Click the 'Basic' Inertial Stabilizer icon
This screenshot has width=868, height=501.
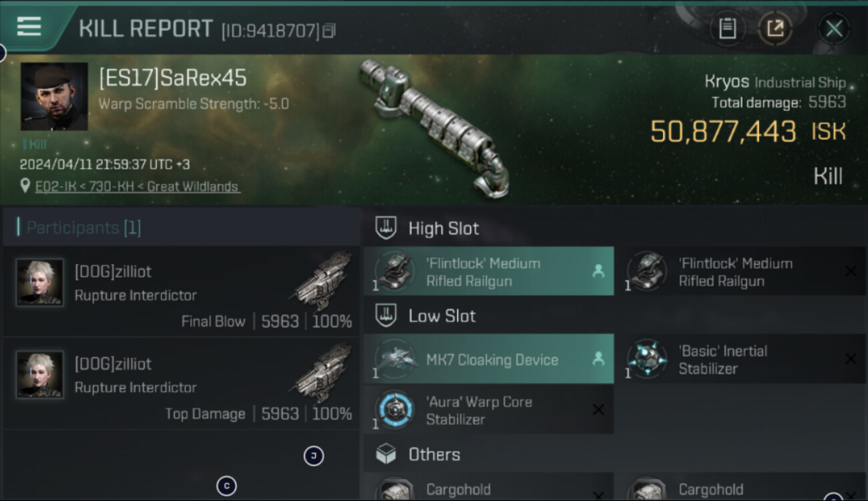pyautogui.click(x=647, y=359)
